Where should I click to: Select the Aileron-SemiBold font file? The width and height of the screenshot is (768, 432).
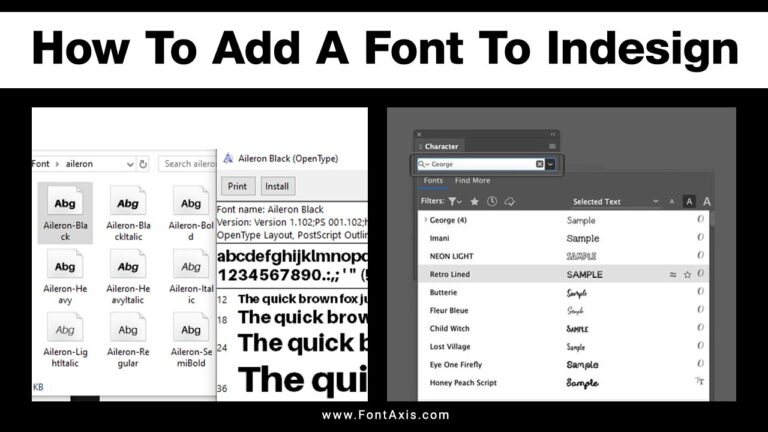pos(191,339)
